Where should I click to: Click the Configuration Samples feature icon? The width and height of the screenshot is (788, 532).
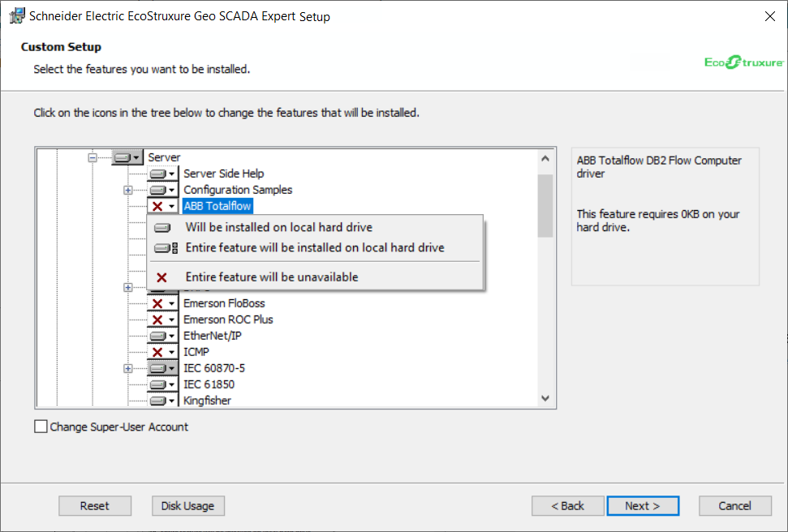[x=162, y=190]
